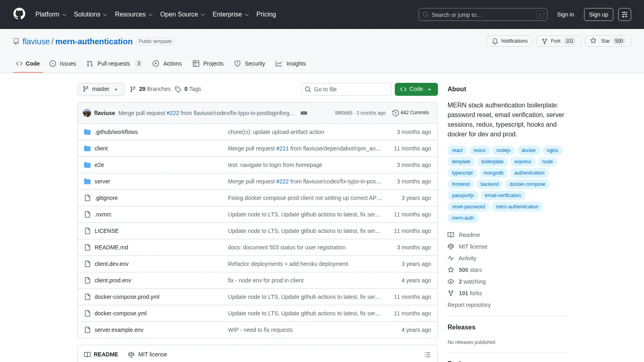Select the docker-compose topic tag
Screen dimensions: 644x362
(x=527, y=184)
